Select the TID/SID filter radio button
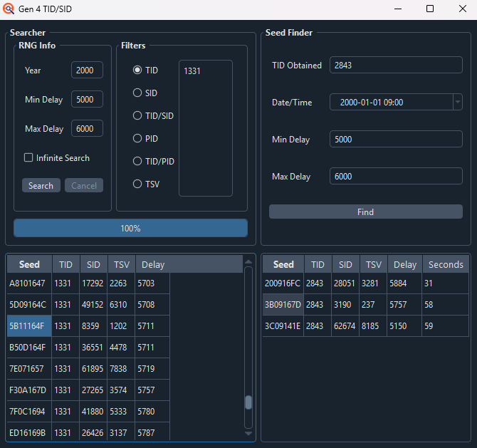This screenshot has height=448, width=477. pyautogui.click(x=137, y=115)
